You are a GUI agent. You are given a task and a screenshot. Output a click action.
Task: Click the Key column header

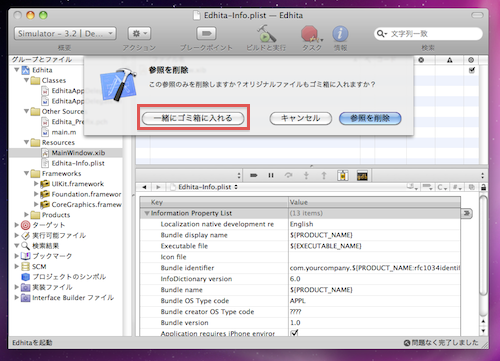click(214, 202)
